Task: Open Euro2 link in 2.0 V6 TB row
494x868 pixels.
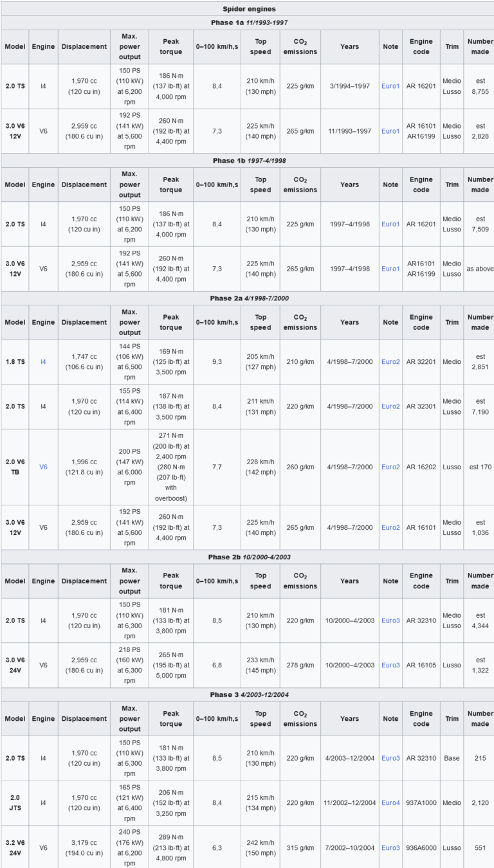Action: [x=390, y=467]
